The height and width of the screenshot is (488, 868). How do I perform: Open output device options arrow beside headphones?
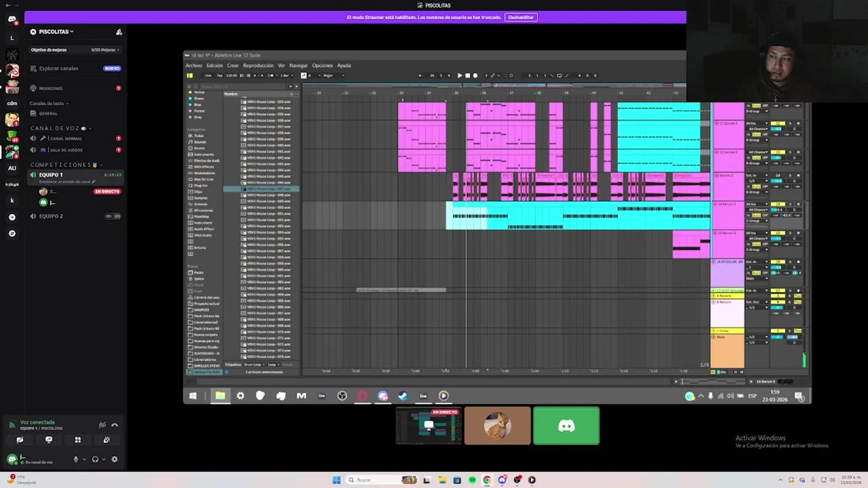coord(103,460)
